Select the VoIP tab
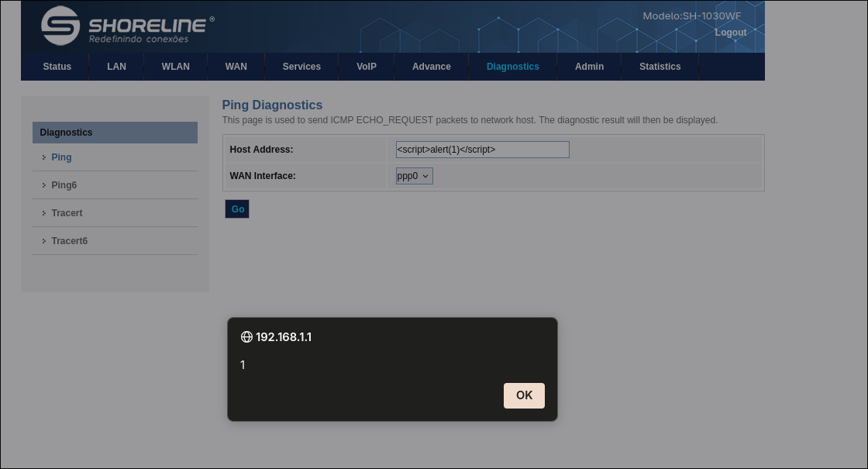Screen dimensions: 868x469 pos(367,67)
